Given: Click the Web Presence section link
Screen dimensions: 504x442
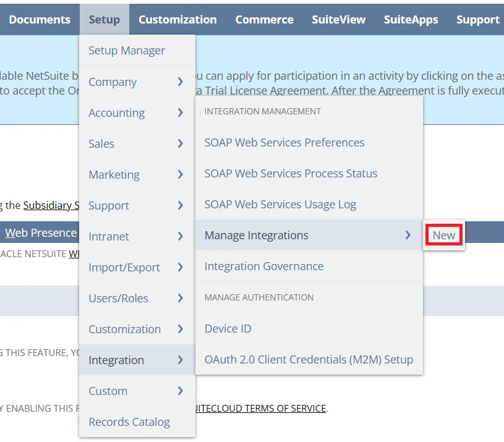Looking at the screenshot, I should pos(41,232).
